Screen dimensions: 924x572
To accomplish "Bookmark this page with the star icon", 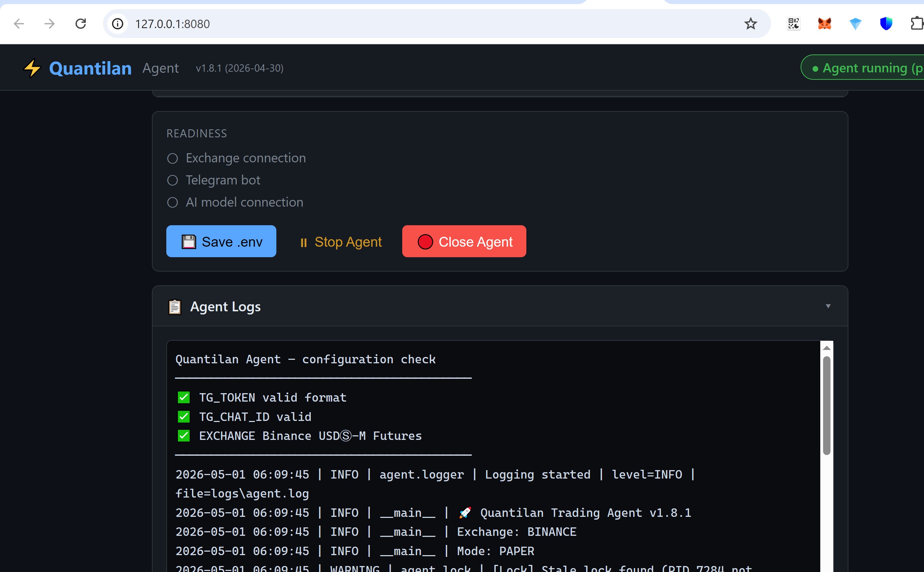I will pos(751,24).
